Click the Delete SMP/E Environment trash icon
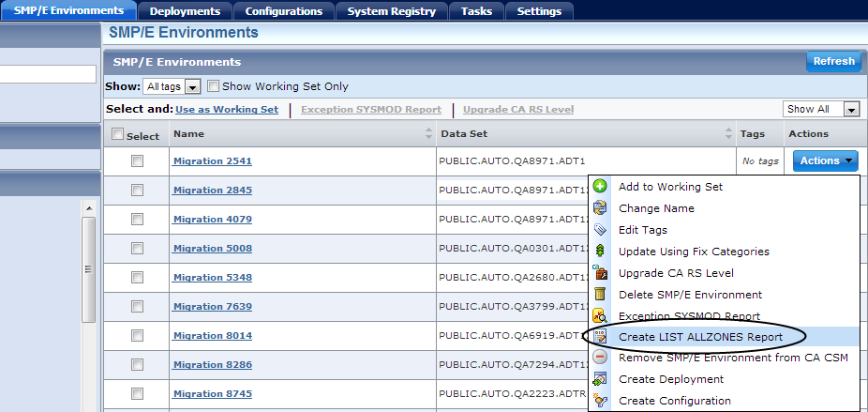Viewport: 868px width, 412px height. (x=600, y=295)
